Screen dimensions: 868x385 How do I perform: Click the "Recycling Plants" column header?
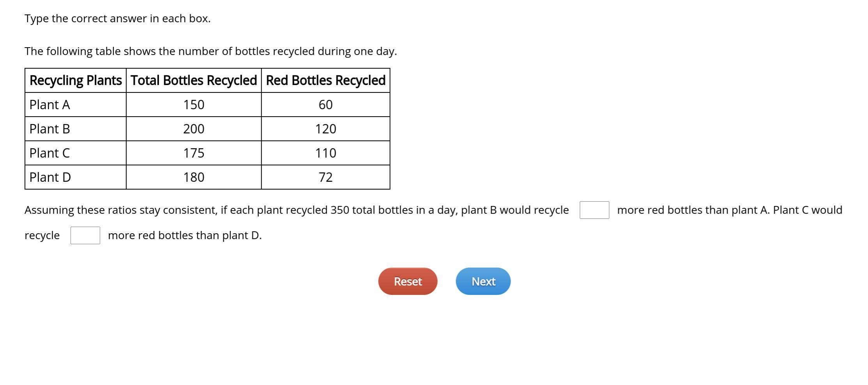[76, 80]
